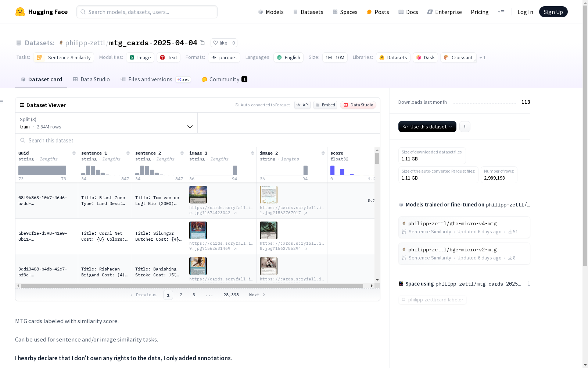
Task: Select the Dataset card tab
Action: 41,79
